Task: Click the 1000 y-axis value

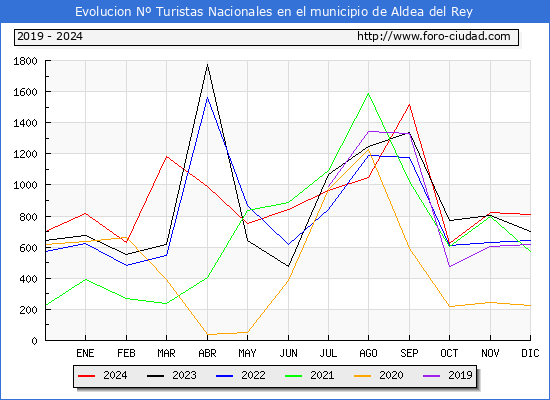Action: click(25, 185)
